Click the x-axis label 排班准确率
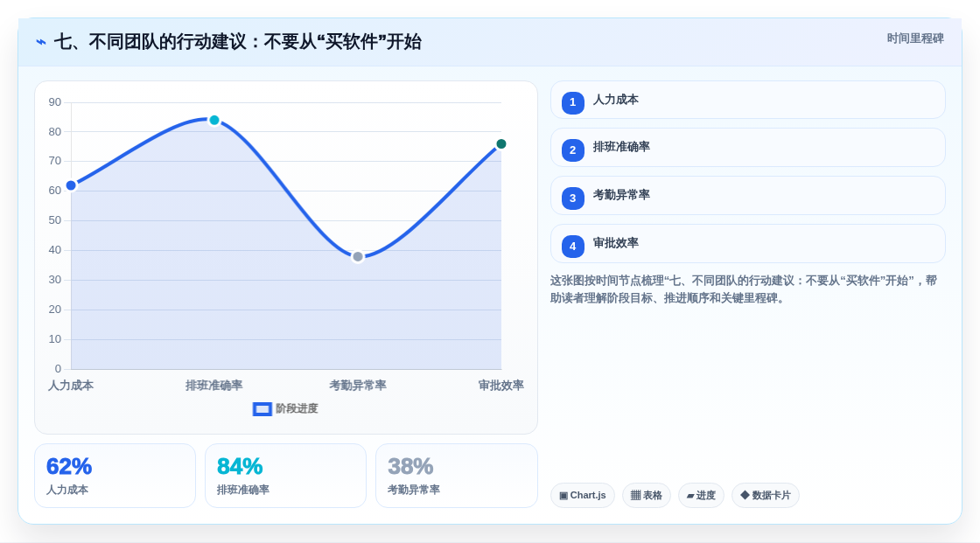Image resolution: width=980 pixels, height=543 pixels. [x=213, y=386]
